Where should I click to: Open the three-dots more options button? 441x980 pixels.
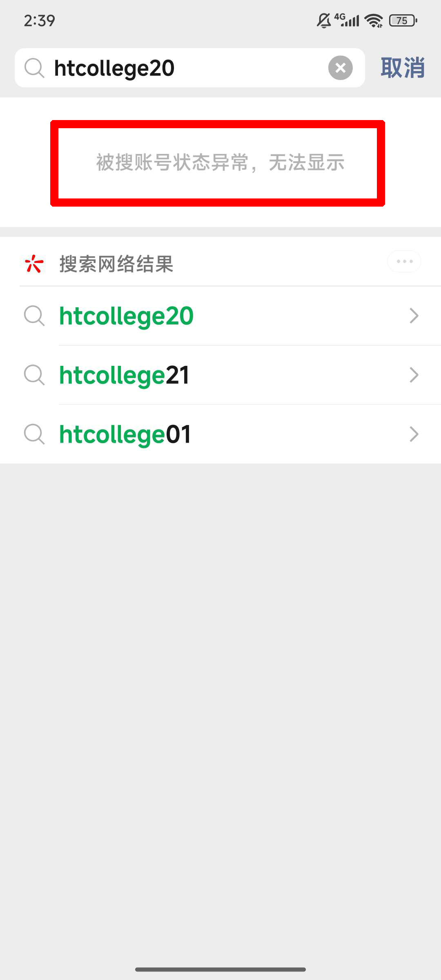click(404, 261)
